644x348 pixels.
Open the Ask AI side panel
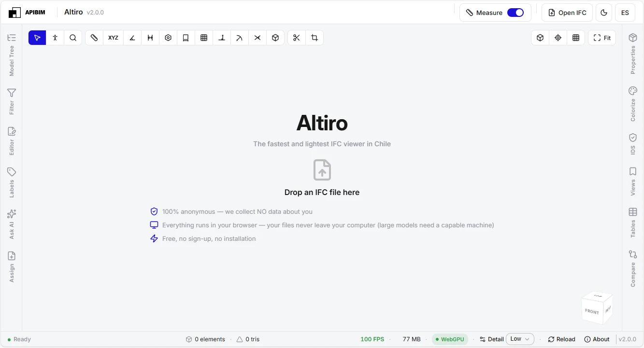(12, 224)
